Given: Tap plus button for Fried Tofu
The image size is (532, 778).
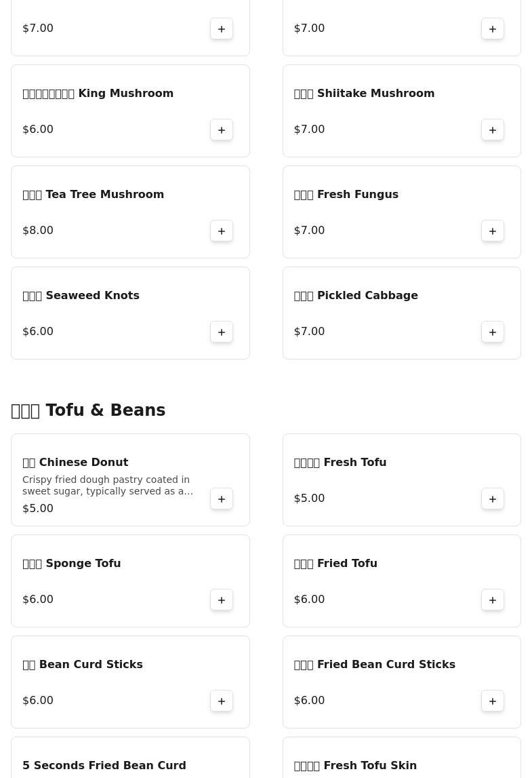Looking at the screenshot, I should [x=493, y=600].
